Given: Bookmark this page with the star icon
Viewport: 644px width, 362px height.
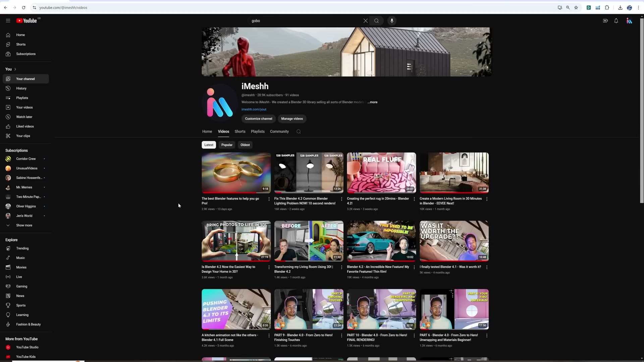Looking at the screenshot, I should coord(576,7).
